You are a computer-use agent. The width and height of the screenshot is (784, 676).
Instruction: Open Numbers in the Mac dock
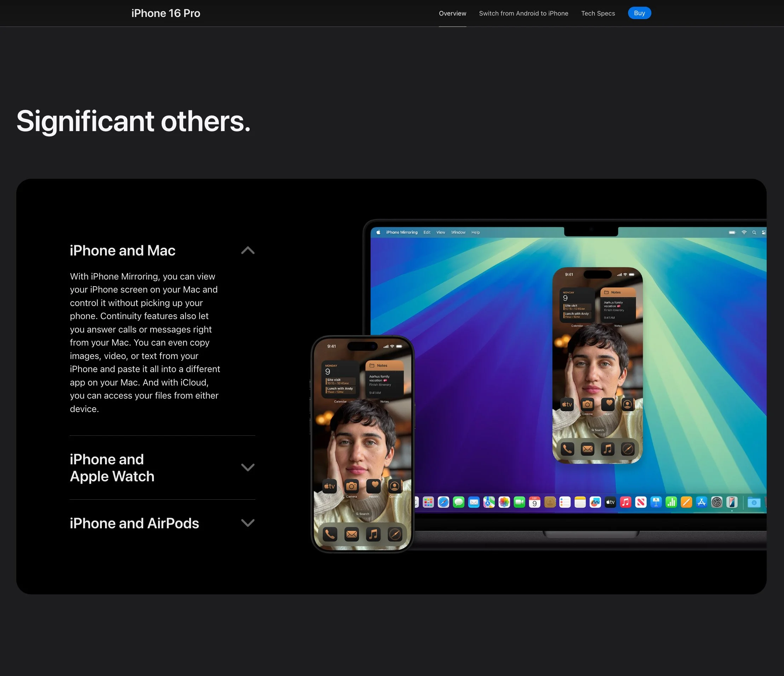click(671, 502)
